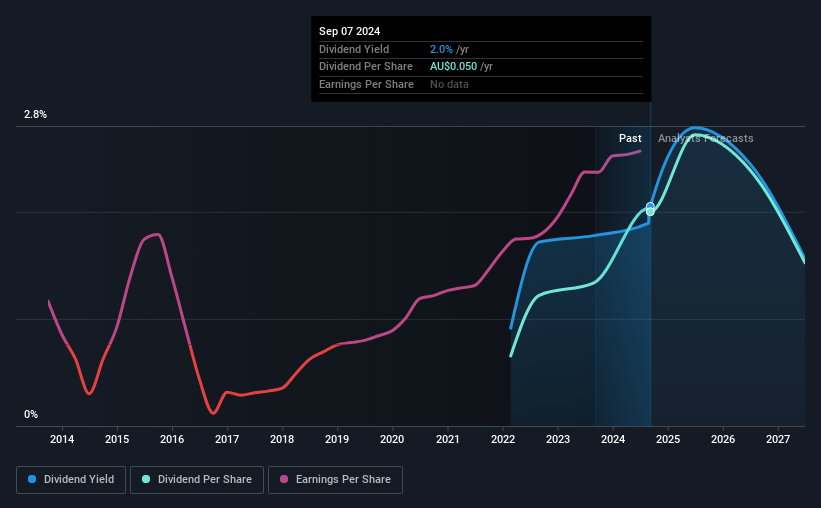821x508 pixels.
Task: Toggle the Earnings Per Share legend button
Action: coord(335,479)
